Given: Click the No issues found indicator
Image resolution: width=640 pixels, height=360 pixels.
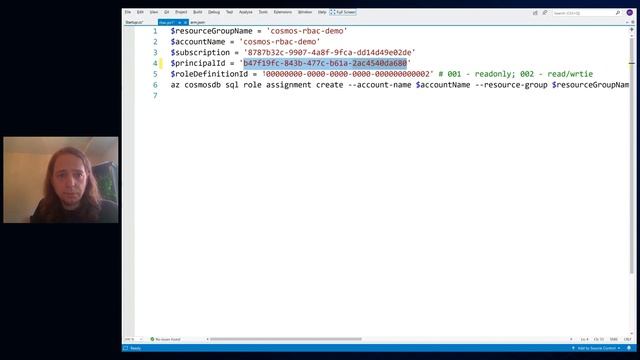Looking at the screenshot, I should 165,339.
